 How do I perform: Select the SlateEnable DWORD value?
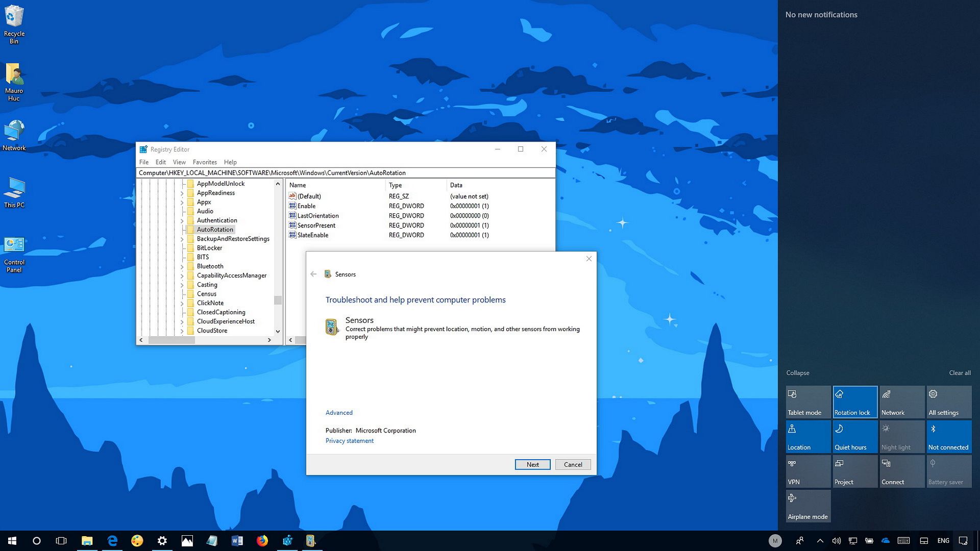(312, 235)
